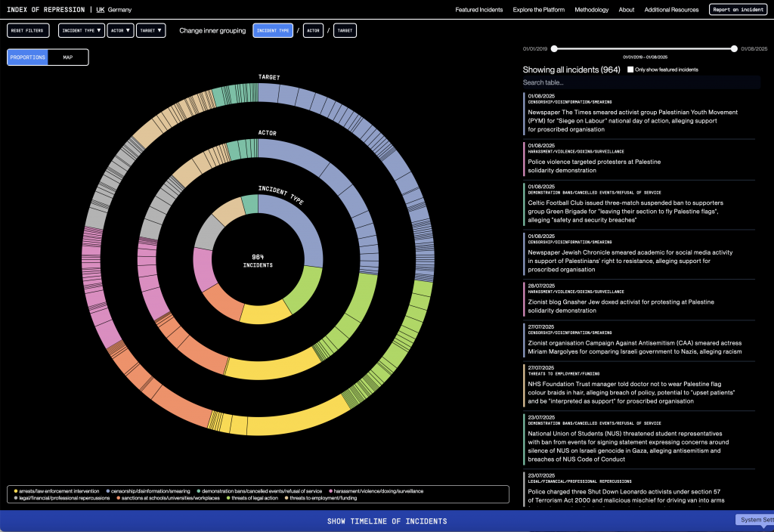Viewport: 774px width, 532px height.
Task: Click the 964 incidents center label
Action: click(258, 261)
